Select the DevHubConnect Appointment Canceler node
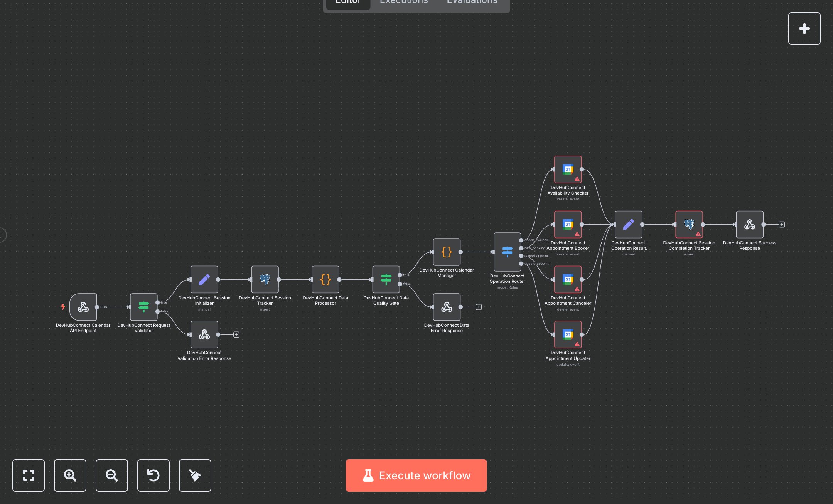Image resolution: width=833 pixels, height=504 pixels. pos(568,279)
